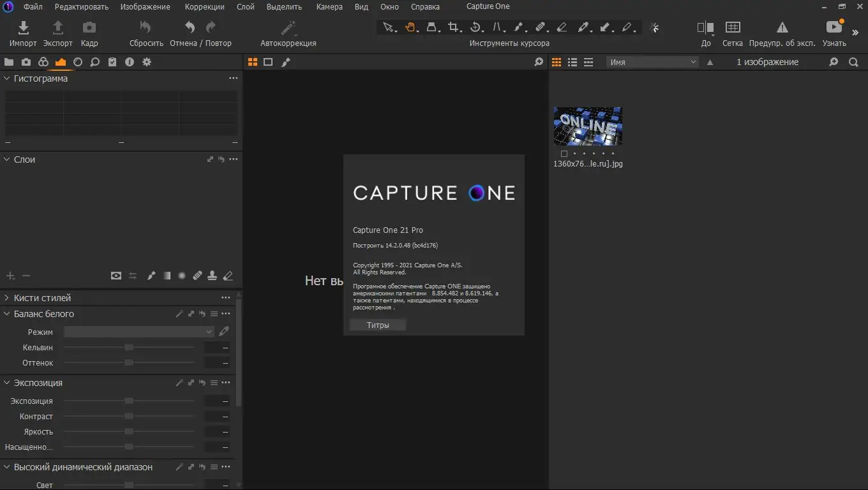Select the heal bandage tool in Слои panel
This screenshot has height=490, width=868.
pyautogui.click(x=197, y=276)
